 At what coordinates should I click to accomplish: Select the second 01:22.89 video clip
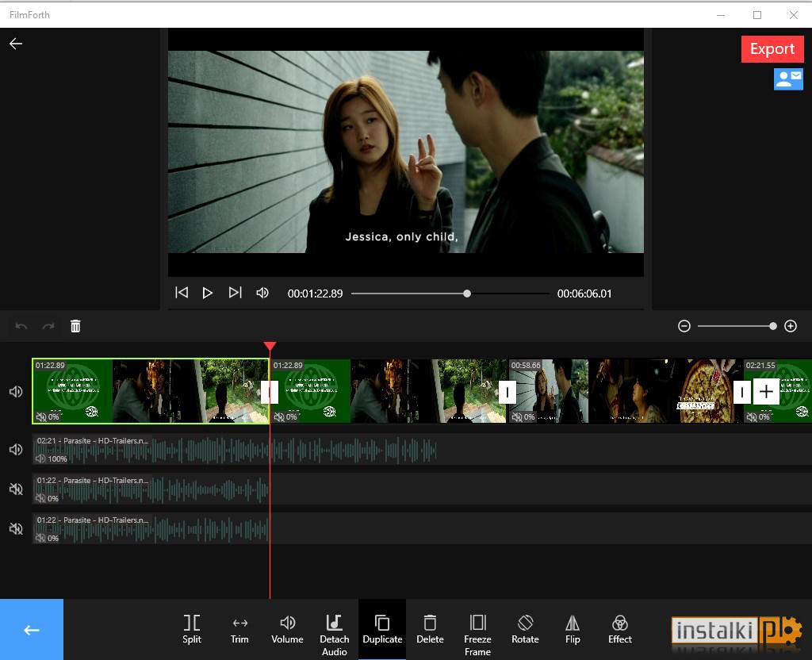click(389, 391)
